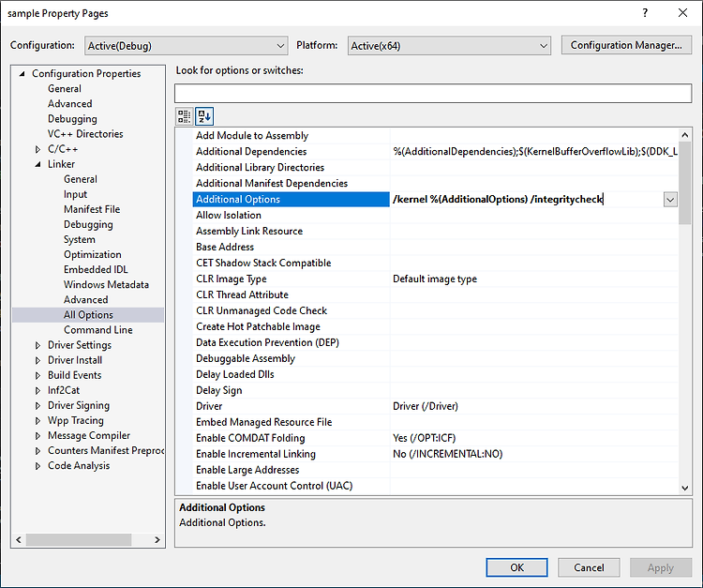The image size is (703, 588).
Task: Edit the Additional Options text value
Action: [527, 199]
